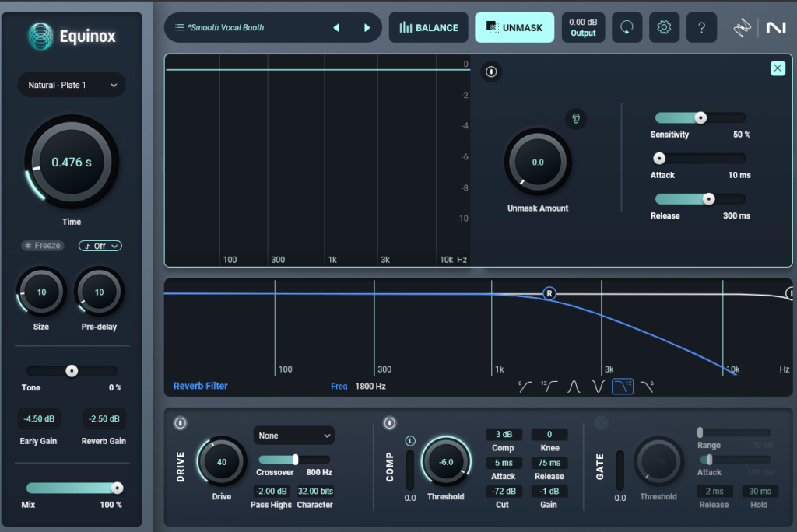Enable the Gate module power toggle
Viewport: 797px width, 532px height.
pyautogui.click(x=599, y=422)
